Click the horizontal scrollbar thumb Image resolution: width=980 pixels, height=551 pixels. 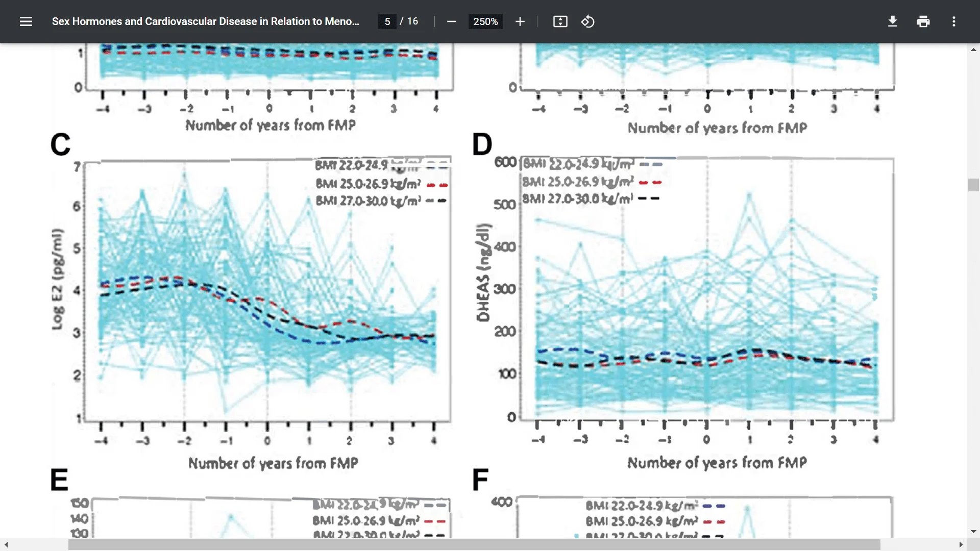(x=474, y=545)
